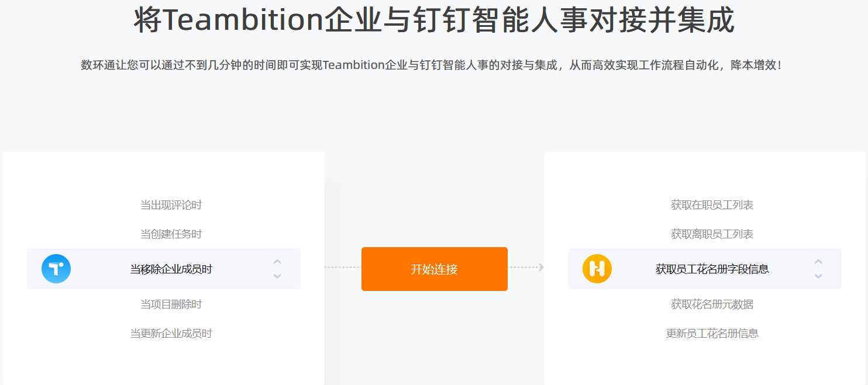Click the subtitle description text under heading
868x385 pixels.
pyautogui.click(x=432, y=65)
